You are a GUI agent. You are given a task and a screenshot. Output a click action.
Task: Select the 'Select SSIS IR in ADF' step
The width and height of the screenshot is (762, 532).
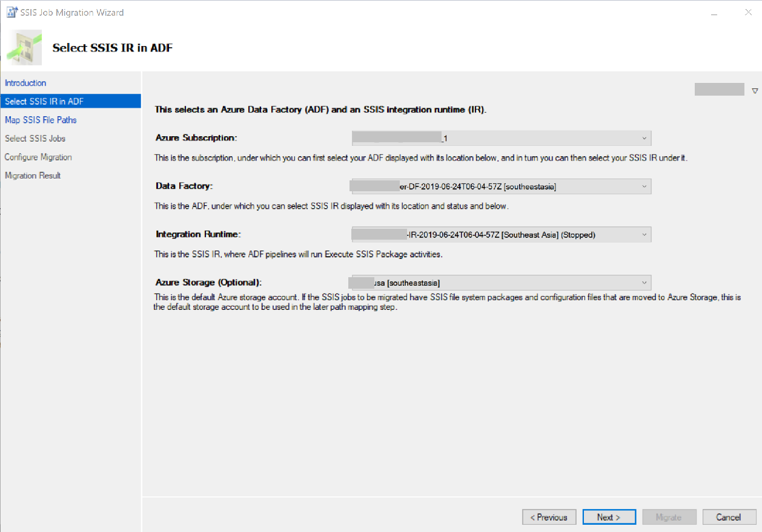pos(70,101)
